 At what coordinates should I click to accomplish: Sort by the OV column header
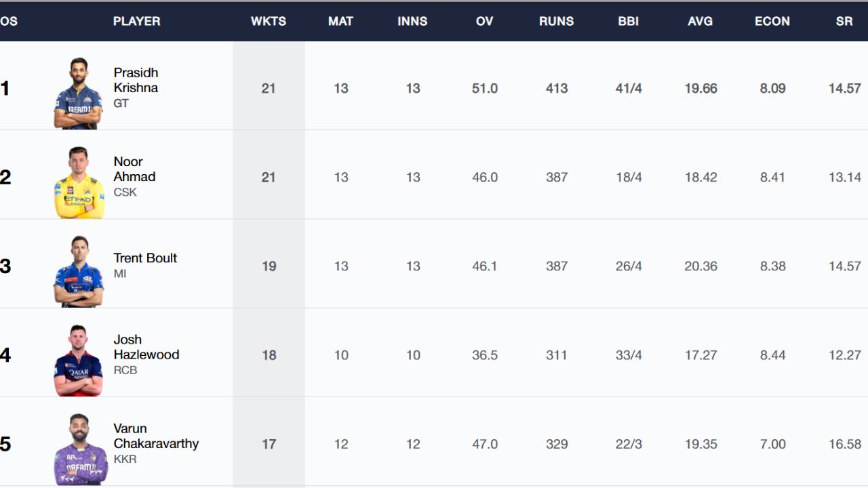pos(484,21)
